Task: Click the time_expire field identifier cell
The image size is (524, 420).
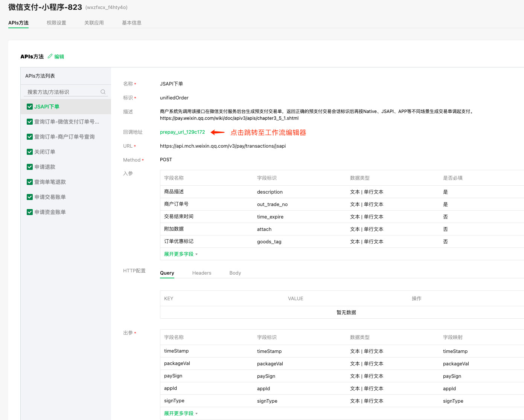Action: [x=270, y=217]
